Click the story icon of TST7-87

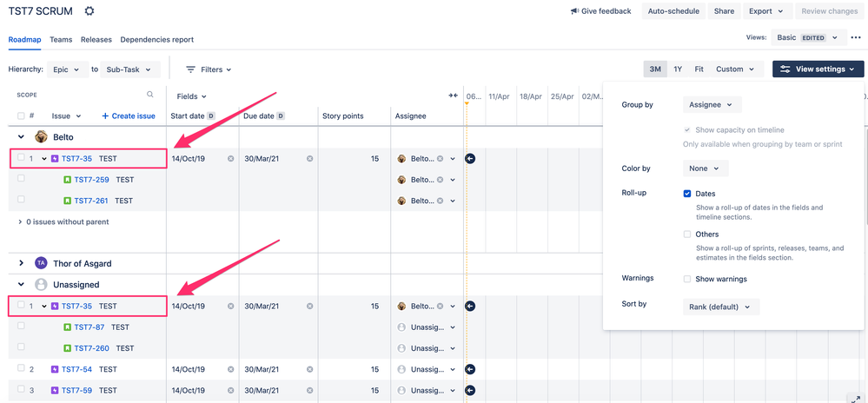click(68, 327)
